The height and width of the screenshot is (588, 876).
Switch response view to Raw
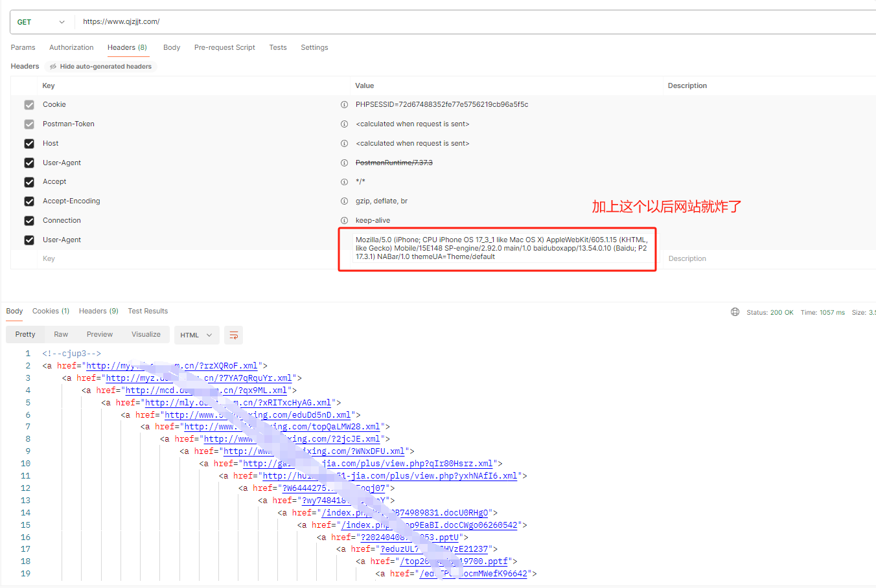[x=61, y=334]
